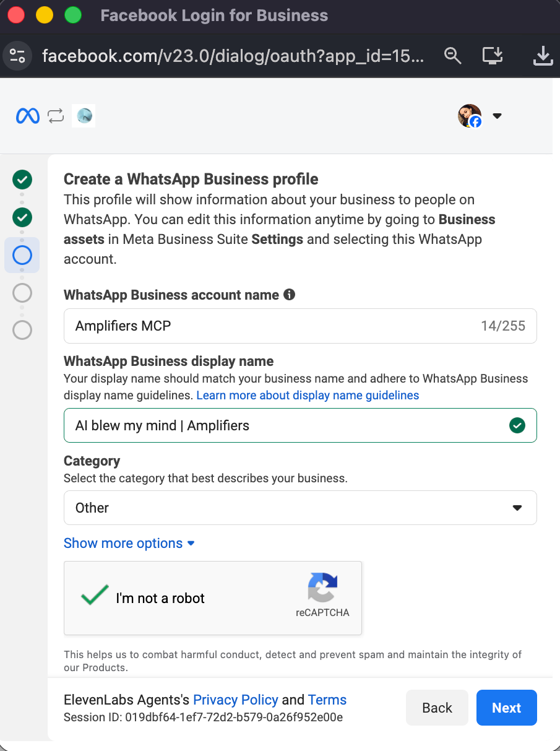
Task: Toggle the I'm not a robot checkbox
Action: [x=95, y=596]
